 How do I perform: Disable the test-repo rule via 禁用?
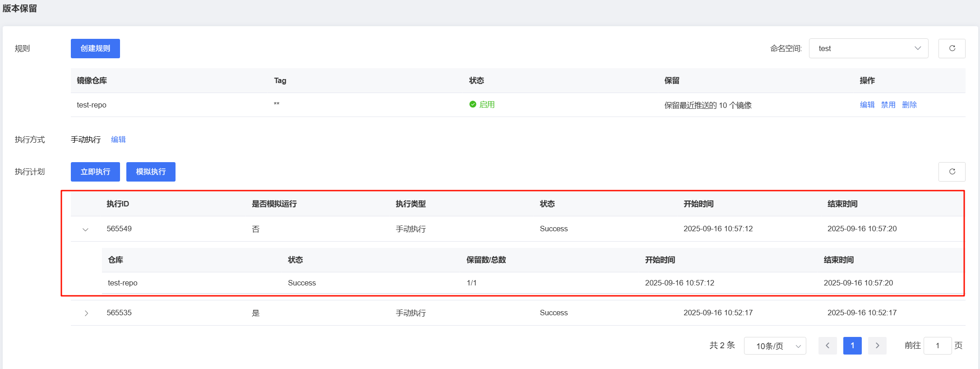coord(888,105)
